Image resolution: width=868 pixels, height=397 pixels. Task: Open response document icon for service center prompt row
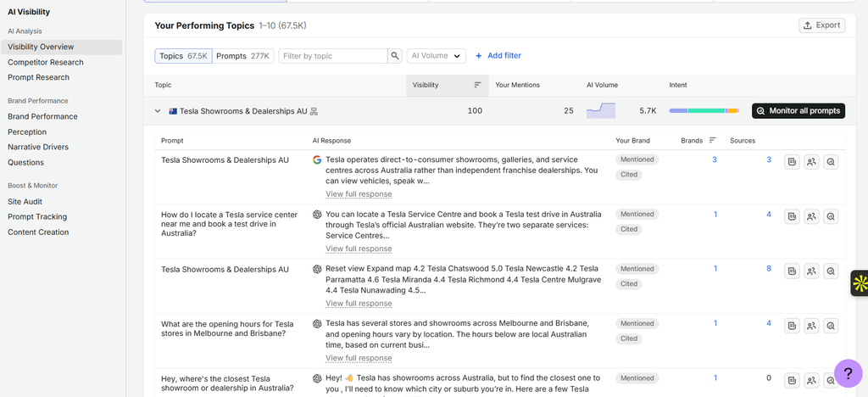point(793,217)
